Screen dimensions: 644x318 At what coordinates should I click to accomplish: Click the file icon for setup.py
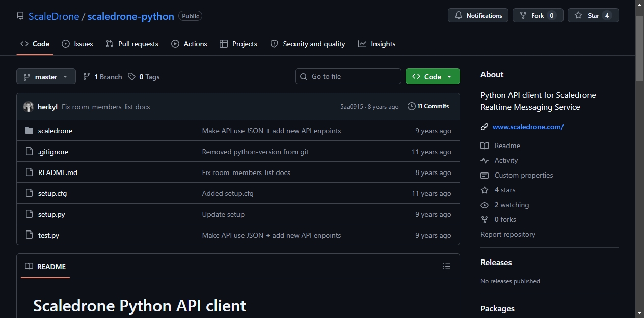click(x=29, y=214)
